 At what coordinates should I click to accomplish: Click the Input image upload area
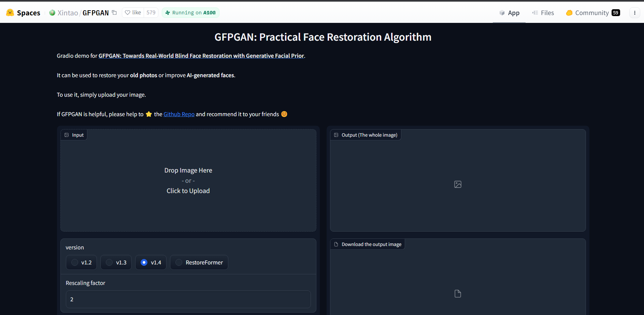[188, 180]
